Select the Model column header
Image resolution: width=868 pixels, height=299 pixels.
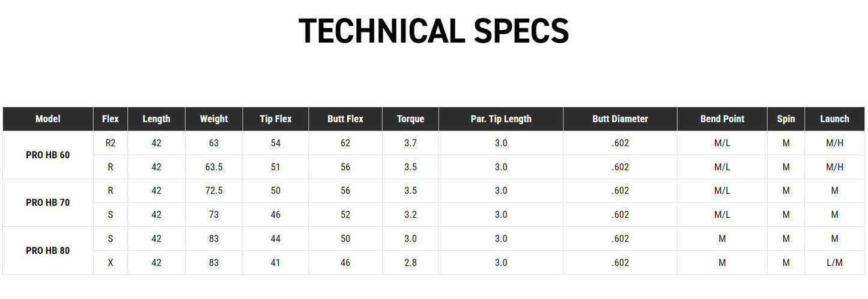pyautogui.click(x=48, y=119)
